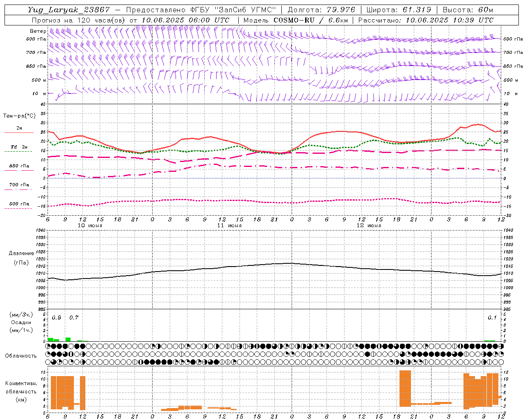Screen dimensions: 525x420
Task: Click the 10 м wind level label on left
Action: [x=39, y=94]
